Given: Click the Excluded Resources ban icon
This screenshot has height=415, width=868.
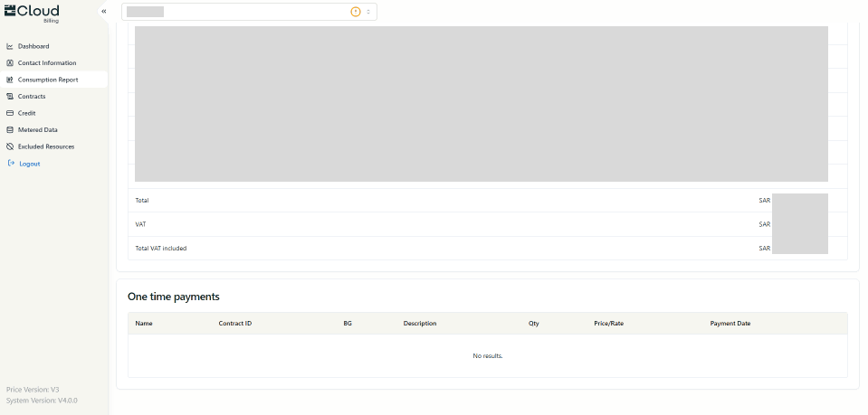Looking at the screenshot, I should pos(10,146).
